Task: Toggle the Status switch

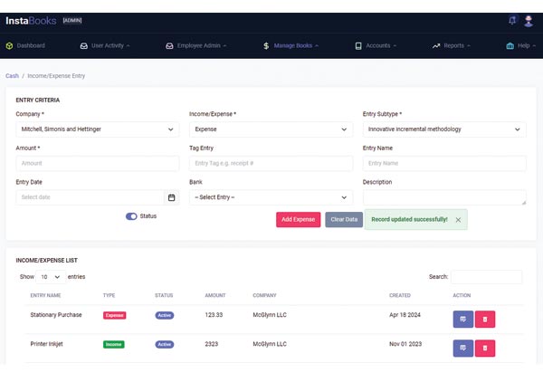Action: pos(131,216)
